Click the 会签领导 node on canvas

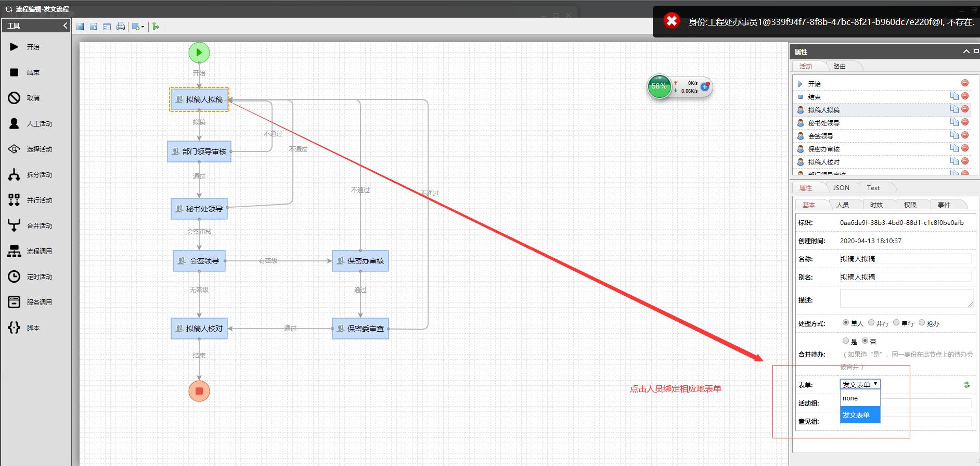[x=199, y=261]
